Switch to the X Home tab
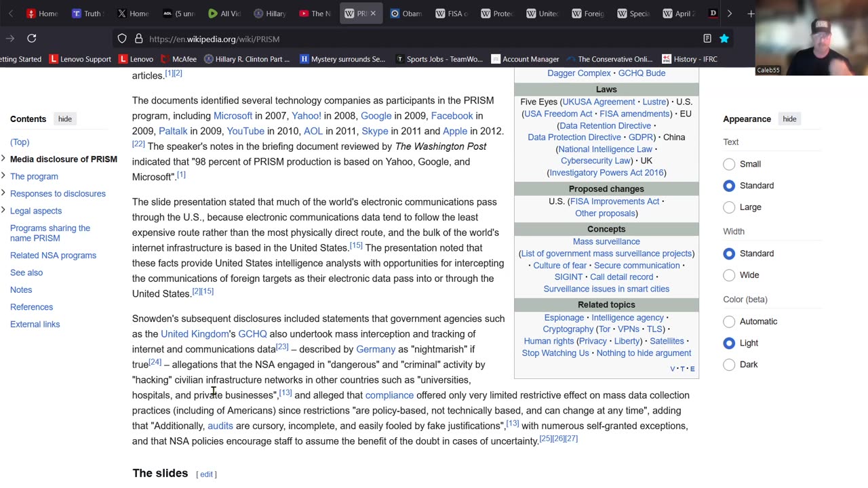868x488 pixels. (133, 14)
